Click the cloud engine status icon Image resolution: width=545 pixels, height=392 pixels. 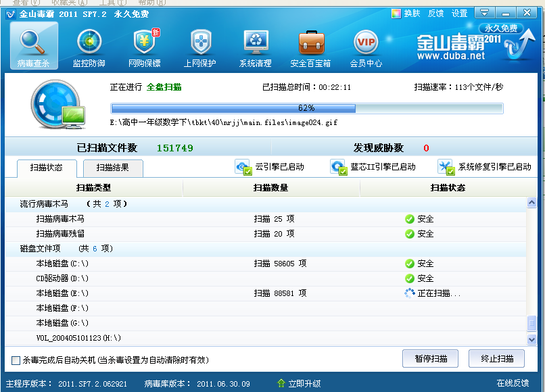pos(242,167)
